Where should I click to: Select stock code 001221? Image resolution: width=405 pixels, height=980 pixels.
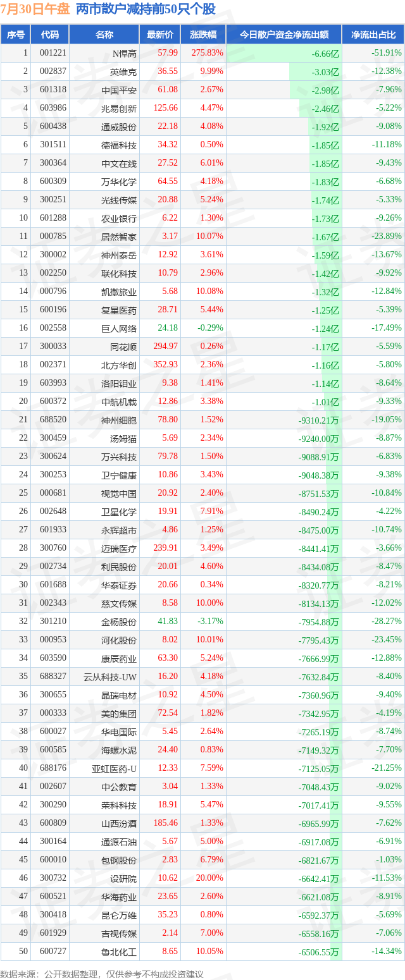(x=53, y=53)
